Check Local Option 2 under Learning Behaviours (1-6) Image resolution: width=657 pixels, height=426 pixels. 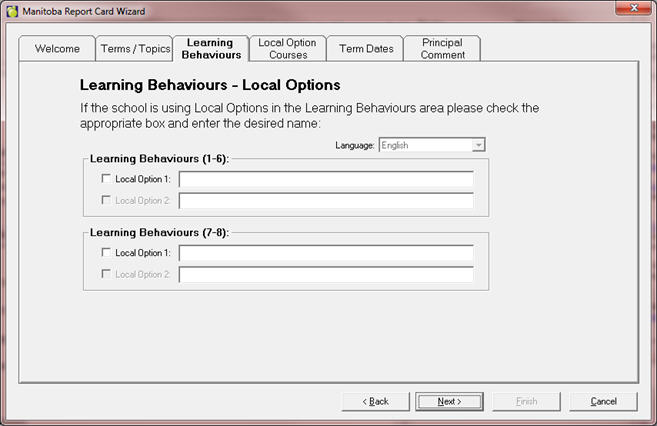107,201
